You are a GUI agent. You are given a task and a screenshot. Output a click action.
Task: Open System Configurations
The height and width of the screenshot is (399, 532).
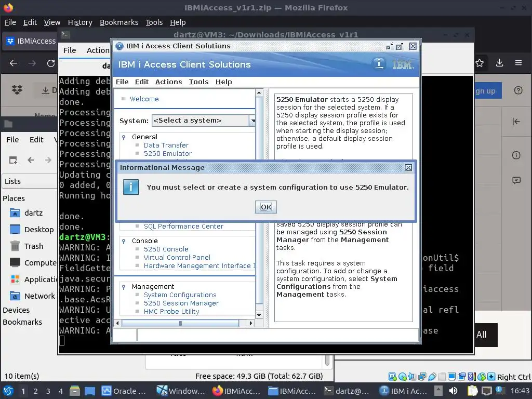click(x=180, y=295)
